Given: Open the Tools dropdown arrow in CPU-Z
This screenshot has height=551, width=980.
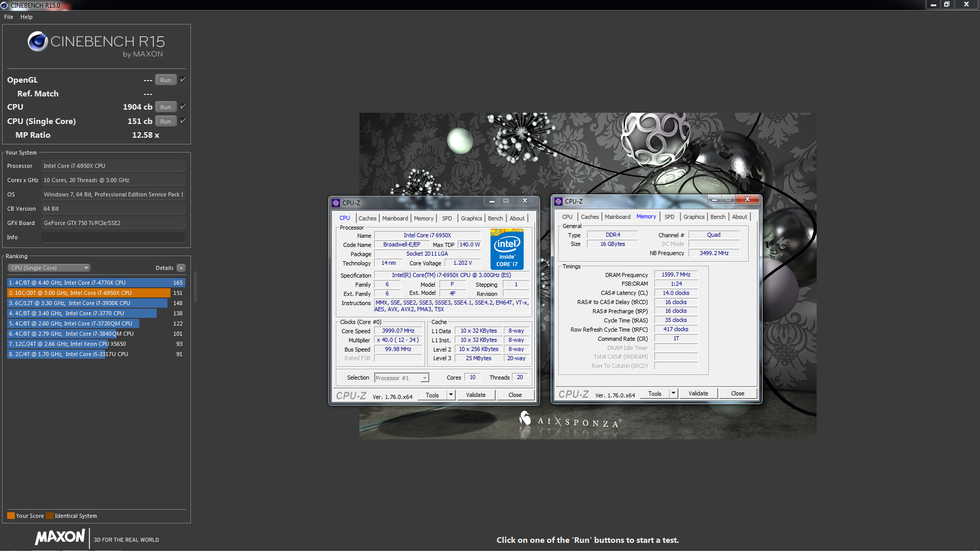Looking at the screenshot, I should [x=451, y=394].
